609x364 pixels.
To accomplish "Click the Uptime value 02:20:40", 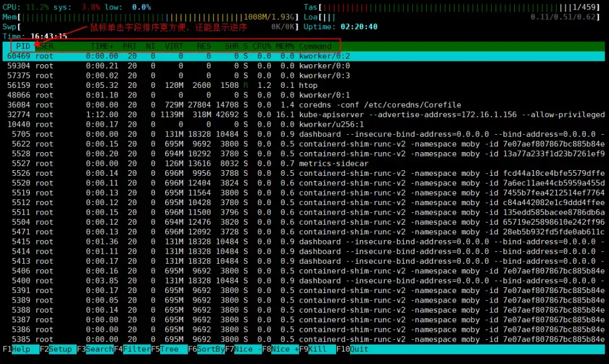I will pyautogui.click(x=359, y=27).
